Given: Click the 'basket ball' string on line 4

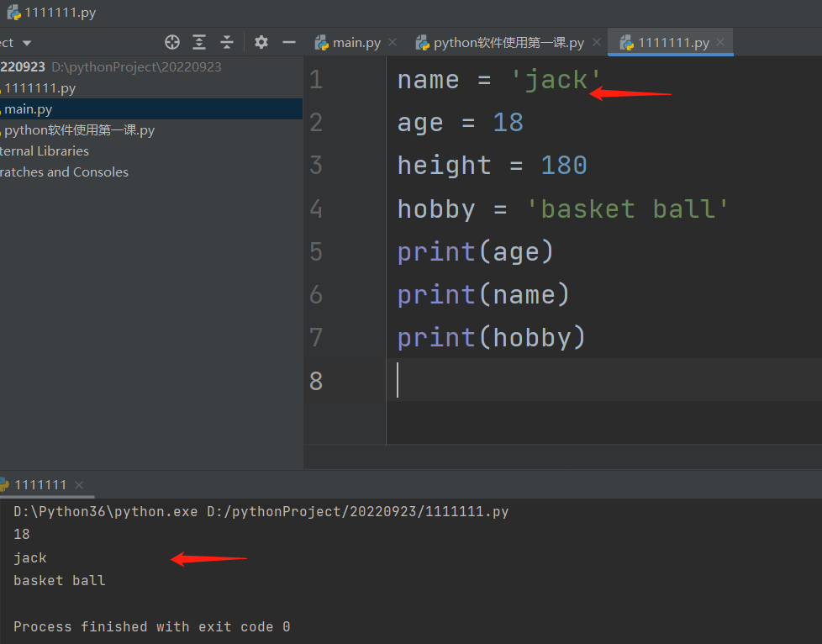Looking at the screenshot, I should 628,209.
